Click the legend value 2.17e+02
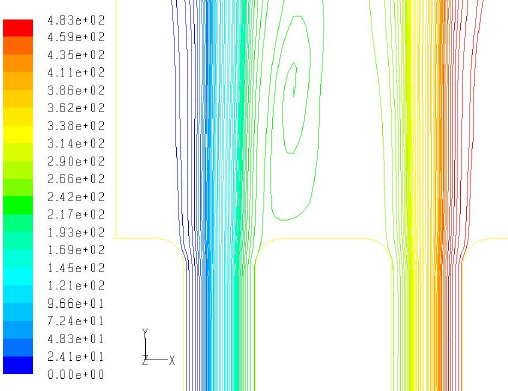The height and width of the screenshot is (391, 508). click(x=76, y=214)
